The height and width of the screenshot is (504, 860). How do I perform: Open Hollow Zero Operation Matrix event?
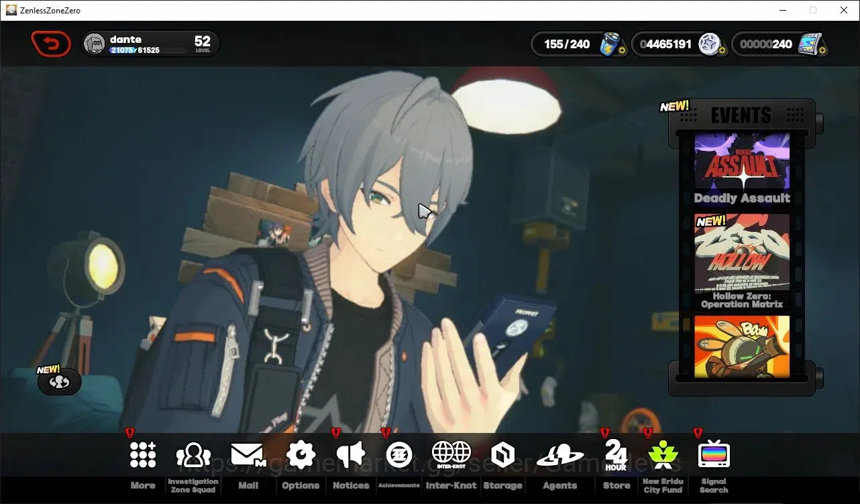742,262
